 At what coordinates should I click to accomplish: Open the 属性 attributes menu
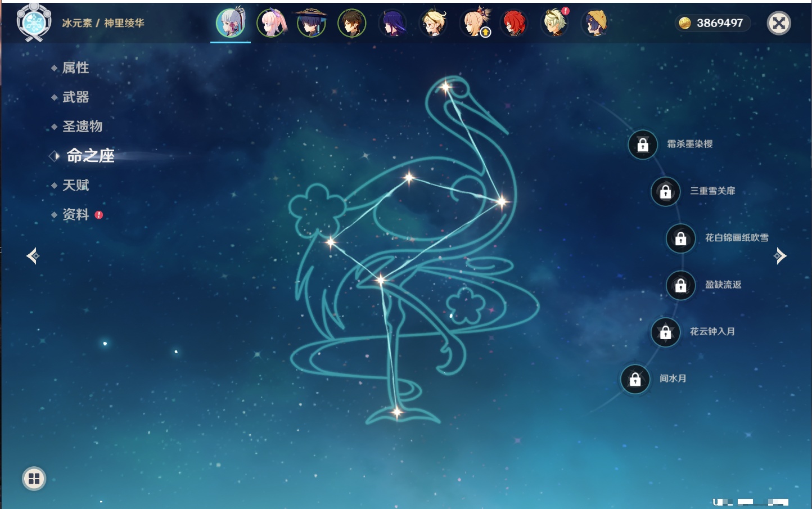[75, 68]
